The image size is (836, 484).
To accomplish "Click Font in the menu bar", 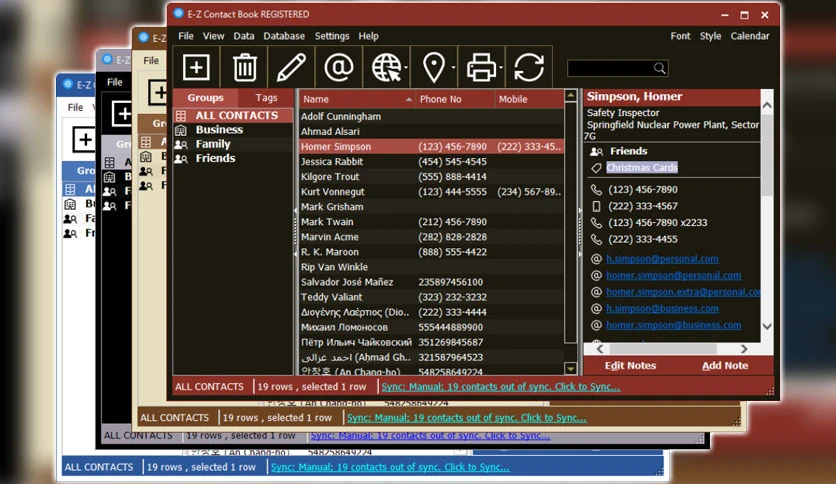I will click(680, 36).
